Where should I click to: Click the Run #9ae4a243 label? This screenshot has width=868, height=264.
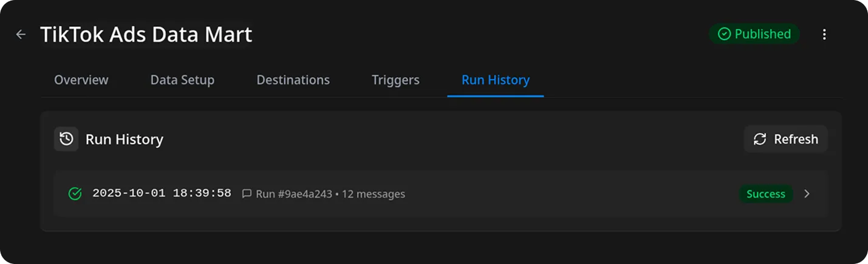point(294,194)
